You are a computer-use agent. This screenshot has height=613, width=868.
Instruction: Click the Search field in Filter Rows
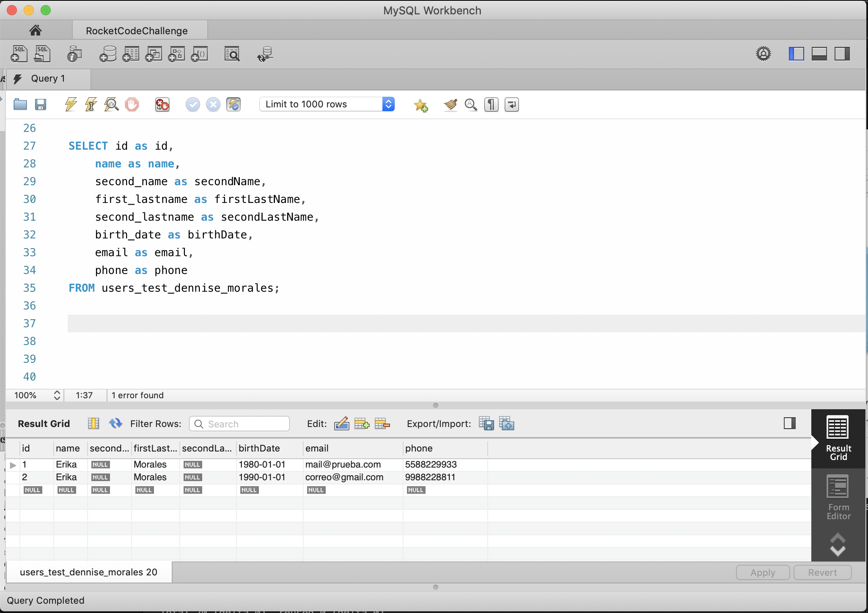tap(239, 424)
